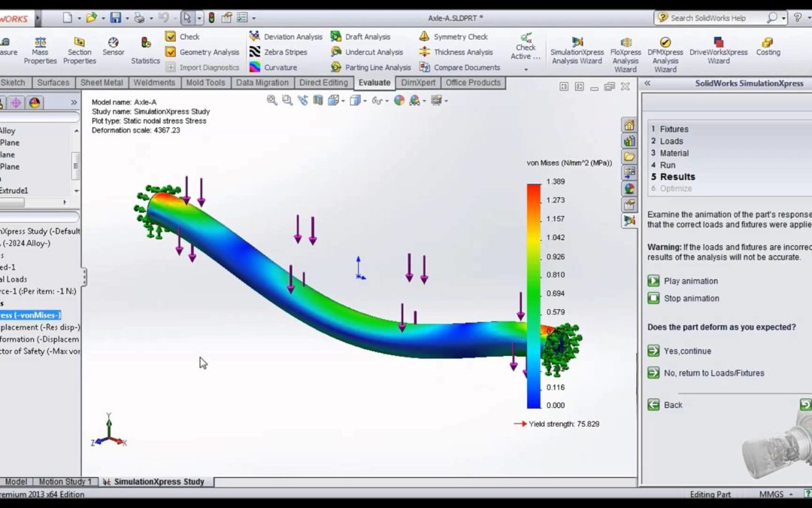The image size is (812, 508).
Task: Click the Play animation button
Action: pos(684,281)
